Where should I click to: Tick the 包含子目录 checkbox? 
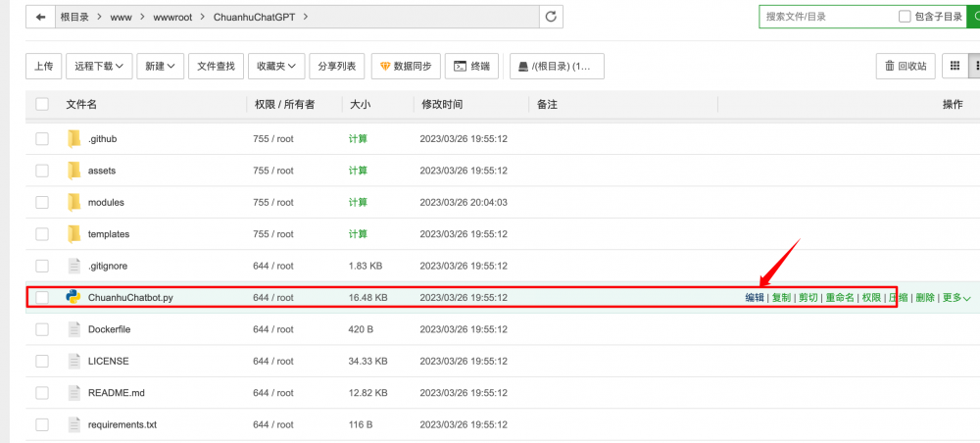tap(905, 17)
